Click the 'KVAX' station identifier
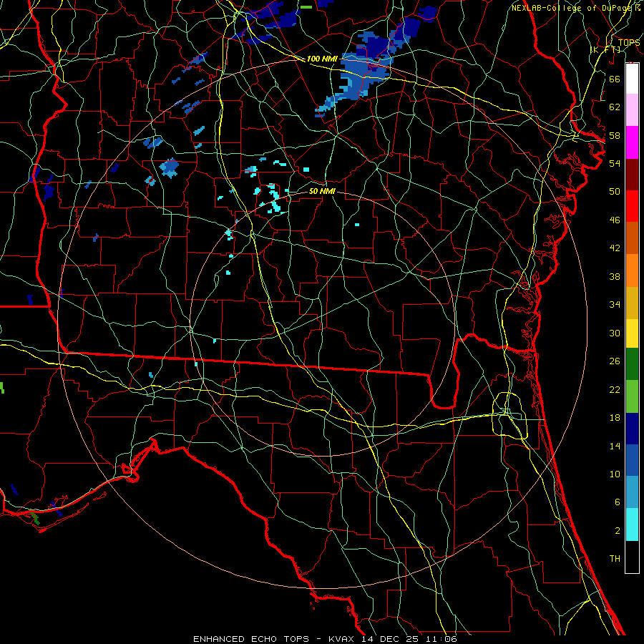 [x=342, y=639]
